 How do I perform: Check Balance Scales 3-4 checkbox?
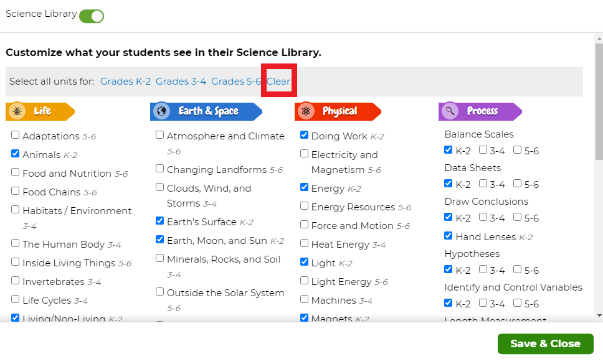coord(483,150)
